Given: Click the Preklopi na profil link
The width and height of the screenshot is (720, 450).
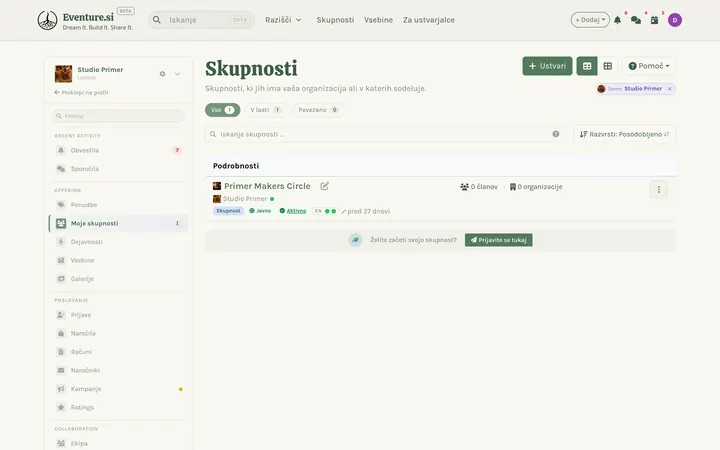Looking at the screenshot, I should pyautogui.click(x=81, y=92).
